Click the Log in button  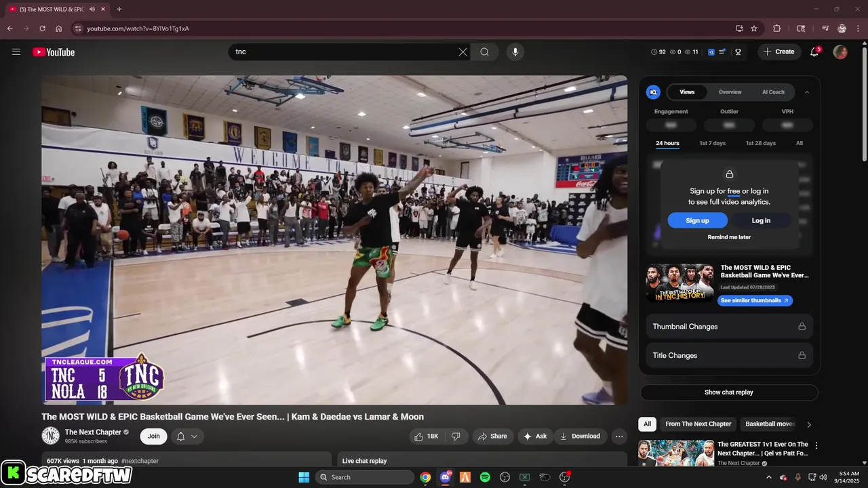click(761, 220)
